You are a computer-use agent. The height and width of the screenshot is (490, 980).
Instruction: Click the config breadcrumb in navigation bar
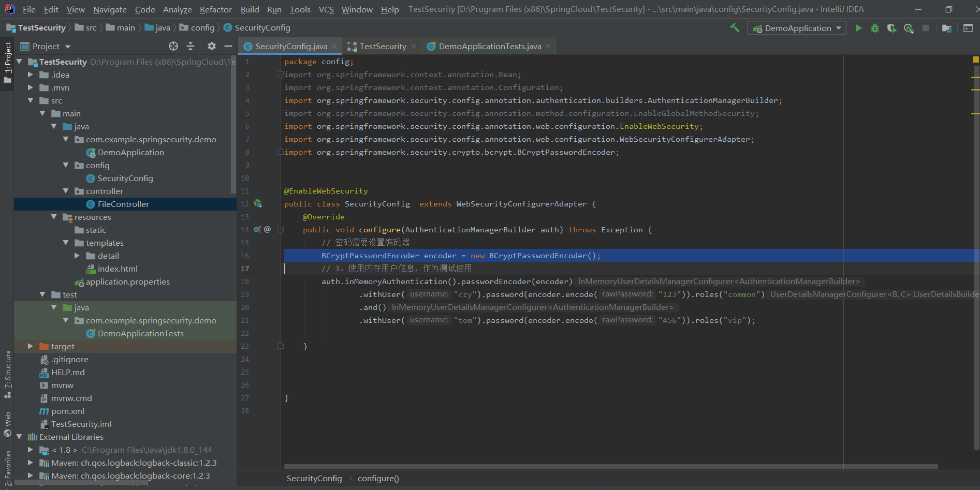(197, 27)
